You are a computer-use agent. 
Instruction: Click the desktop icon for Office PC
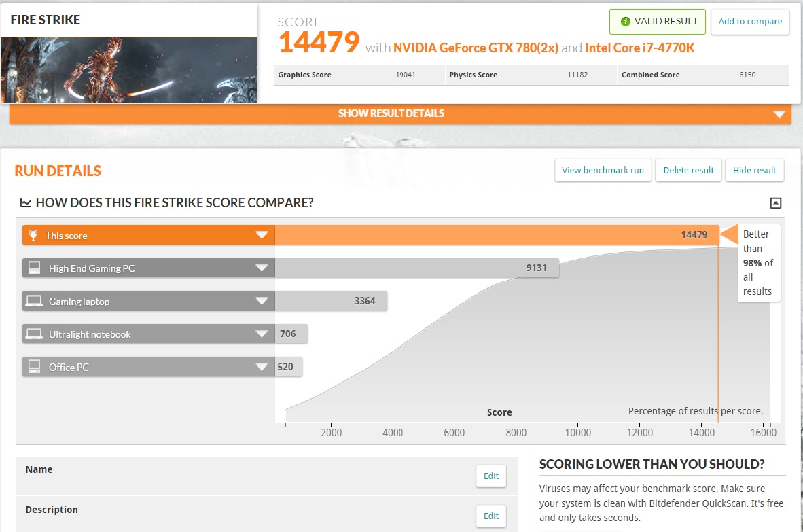click(x=35, y=367)
